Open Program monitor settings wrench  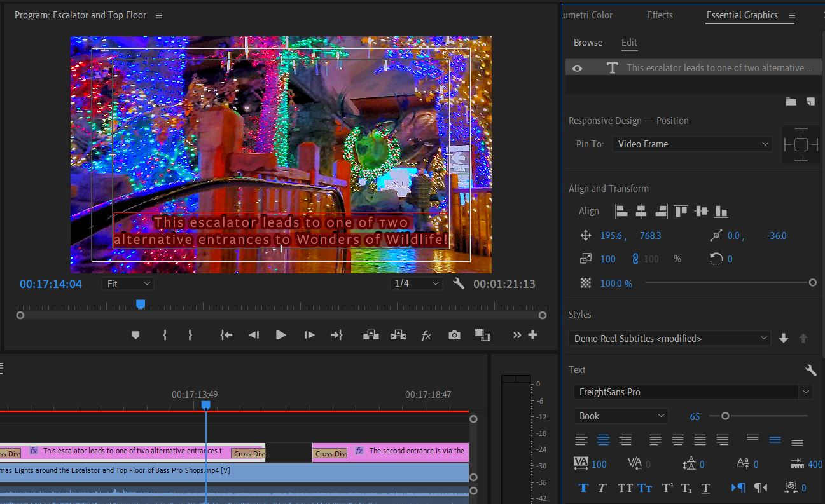click(459, 283)
